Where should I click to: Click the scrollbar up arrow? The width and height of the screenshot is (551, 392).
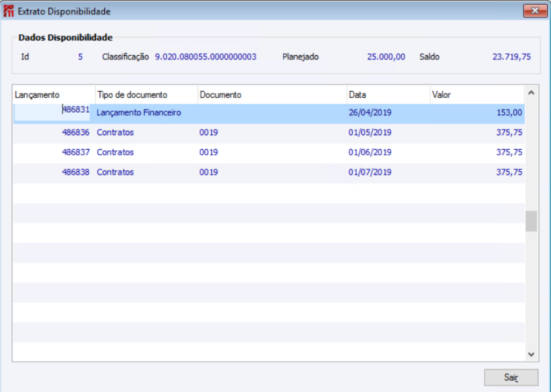click(x=531, y=93)
